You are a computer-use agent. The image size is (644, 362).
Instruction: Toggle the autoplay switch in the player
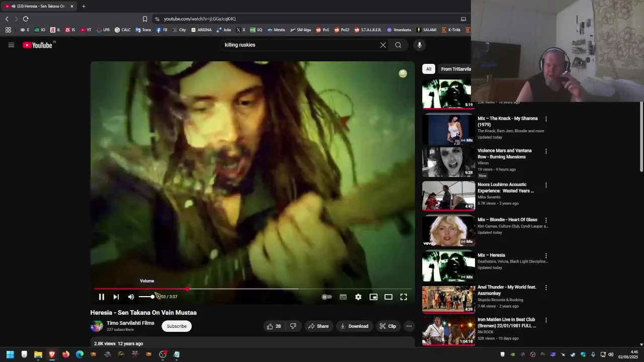(x=327, y=297)
